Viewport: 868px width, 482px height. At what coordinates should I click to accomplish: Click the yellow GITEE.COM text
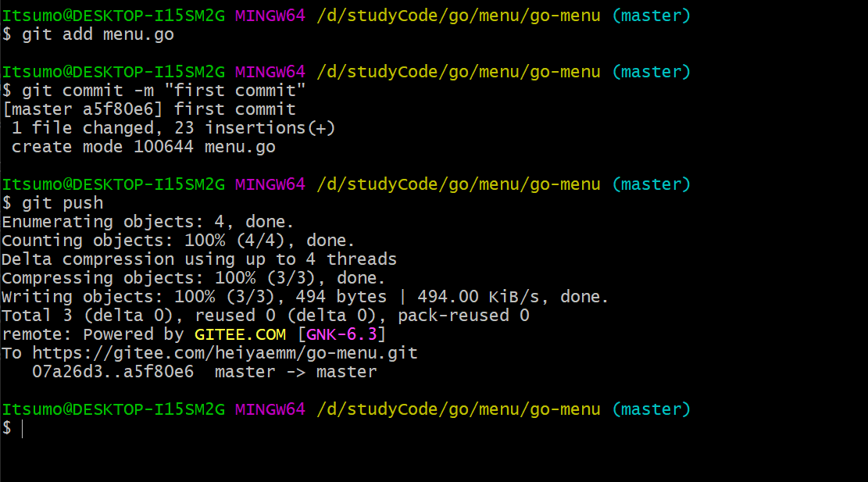tap(241, 334)
